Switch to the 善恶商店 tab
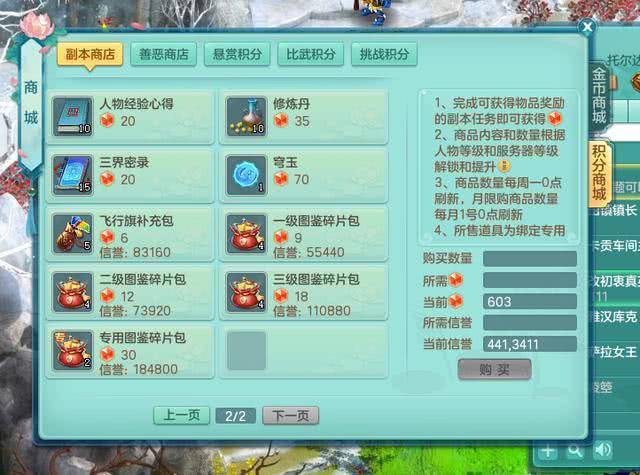The image size is (640, 475). pos(164,54)
